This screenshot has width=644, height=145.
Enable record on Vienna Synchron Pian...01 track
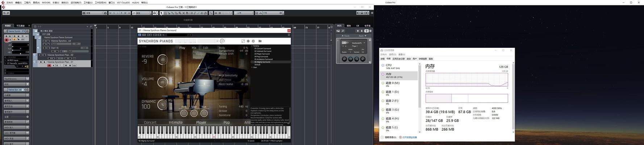(49, 66)
